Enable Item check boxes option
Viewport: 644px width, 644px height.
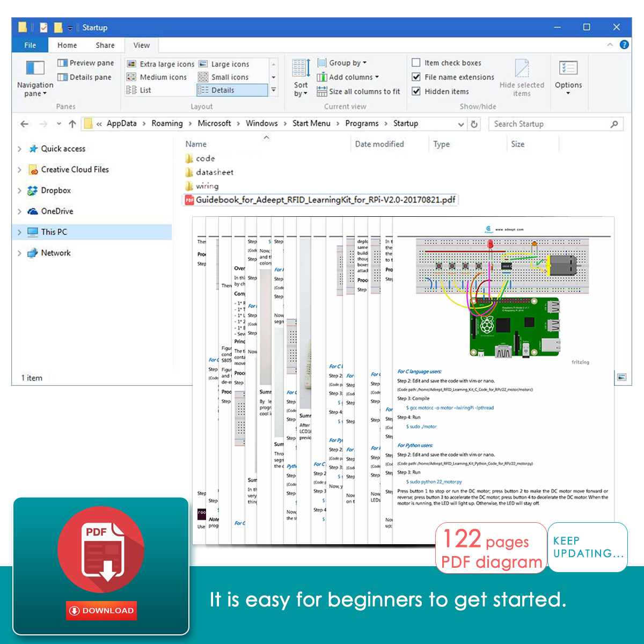pyautogui.click(x=416, y=63)
